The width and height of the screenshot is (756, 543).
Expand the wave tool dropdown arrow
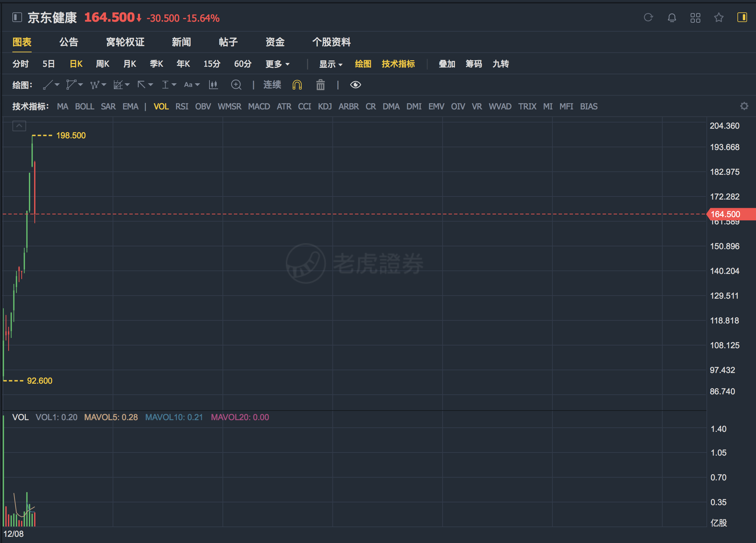(104, 85)
